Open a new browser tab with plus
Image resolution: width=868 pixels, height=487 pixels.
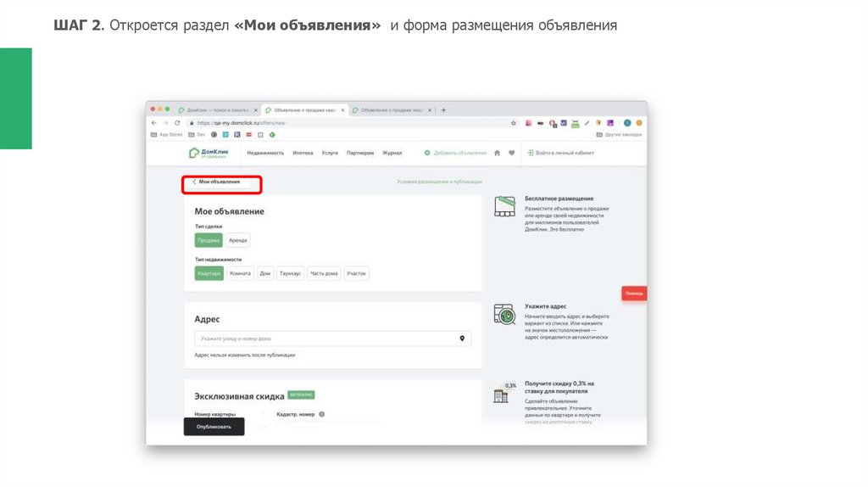(x=443, y=110)
